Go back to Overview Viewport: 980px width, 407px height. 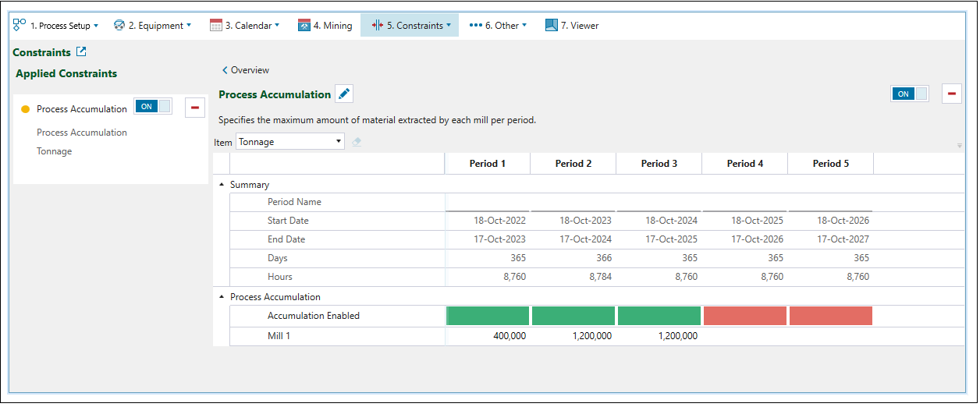point(245,70)
